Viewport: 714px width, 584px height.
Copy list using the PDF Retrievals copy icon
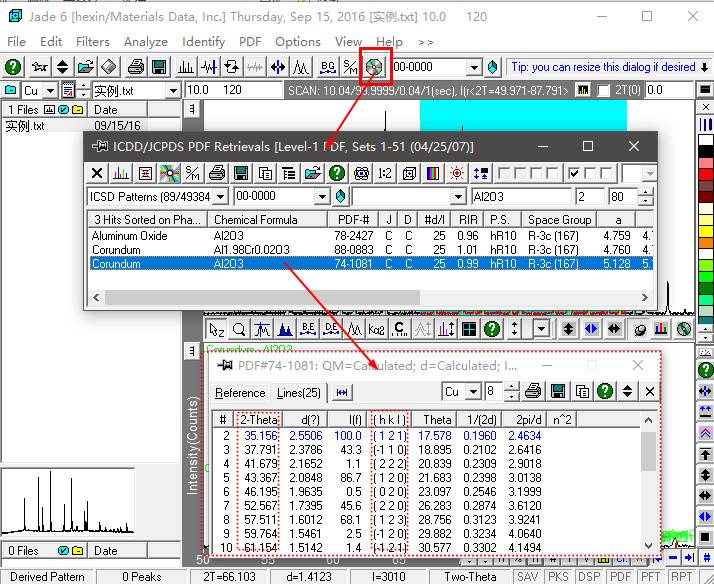pos(265,173)
